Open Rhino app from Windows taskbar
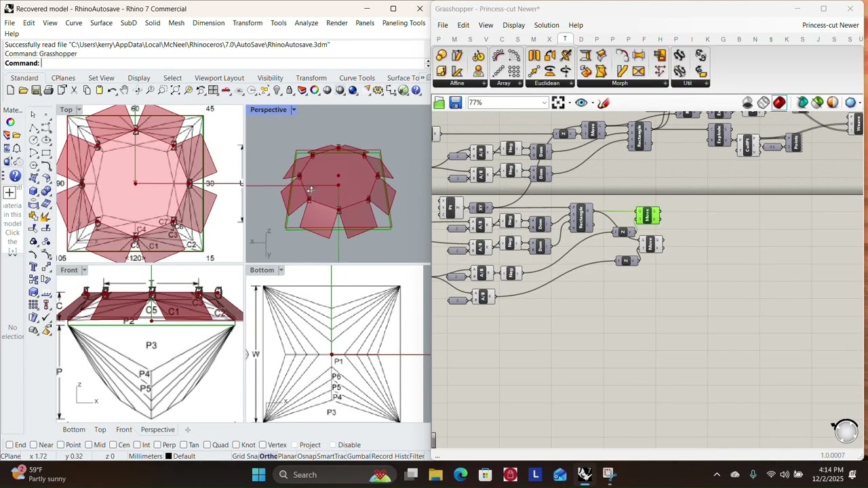The image size is (868, 488). (x=584, y=474)
